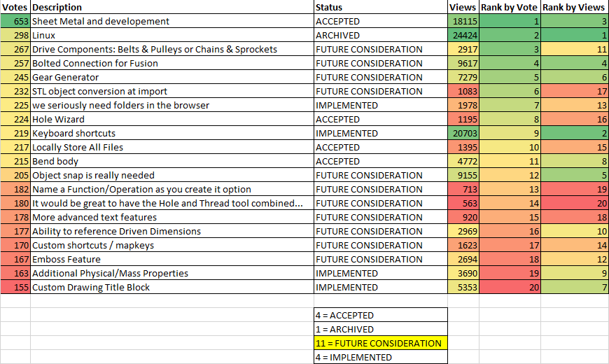This screenshot has width=609, height=364.
Task: Select the 'Drive Components: Belts & Pulleys' cell
Action: [x=172, y=49]
